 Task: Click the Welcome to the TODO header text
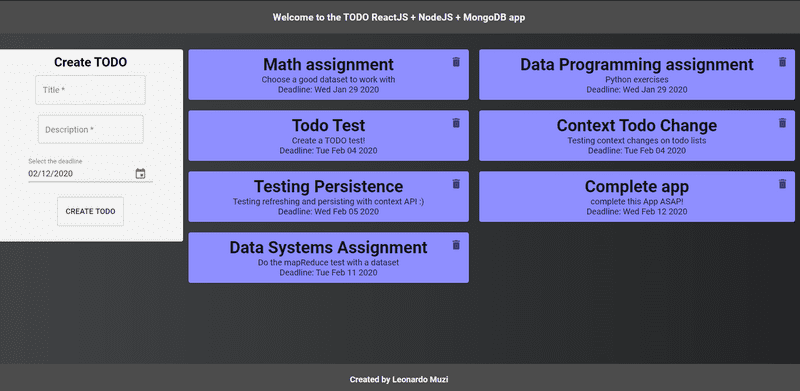(x=399, y=17)
